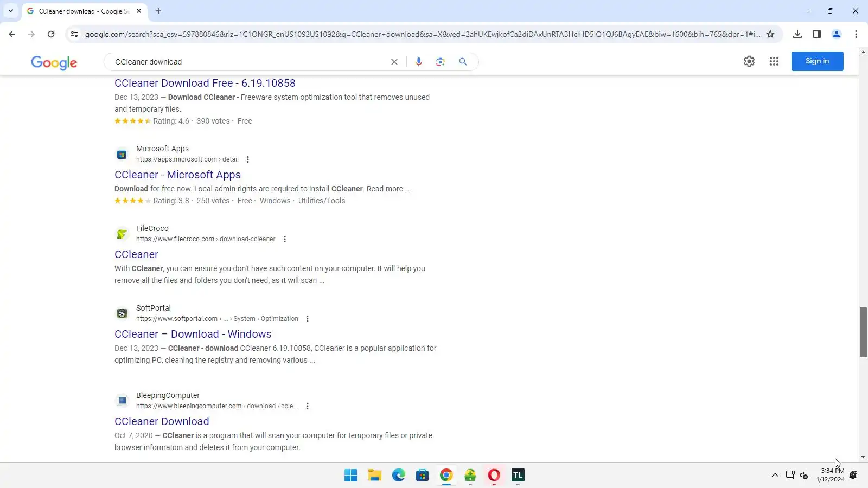
Task: Click the "BleepingComputer" site name
Action: click(168, 395)
